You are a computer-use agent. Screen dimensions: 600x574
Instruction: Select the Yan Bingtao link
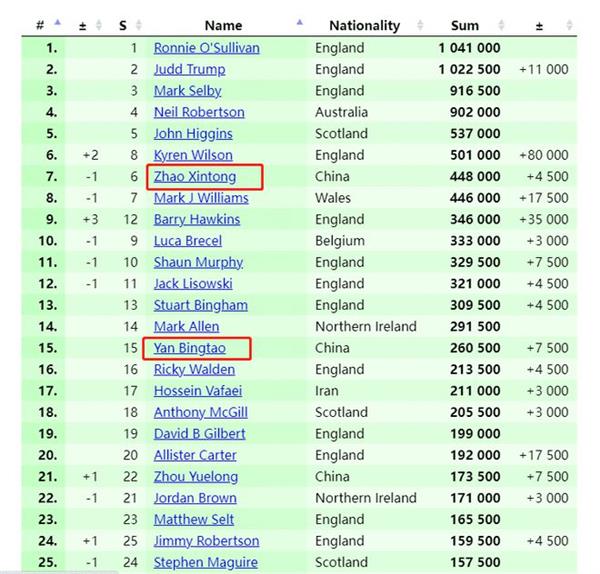pos(190,348)
